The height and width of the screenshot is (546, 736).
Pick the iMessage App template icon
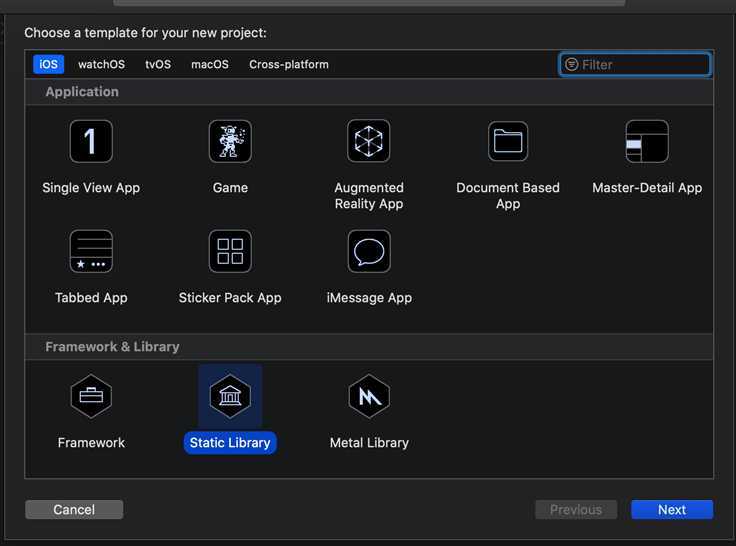point(369,251)
